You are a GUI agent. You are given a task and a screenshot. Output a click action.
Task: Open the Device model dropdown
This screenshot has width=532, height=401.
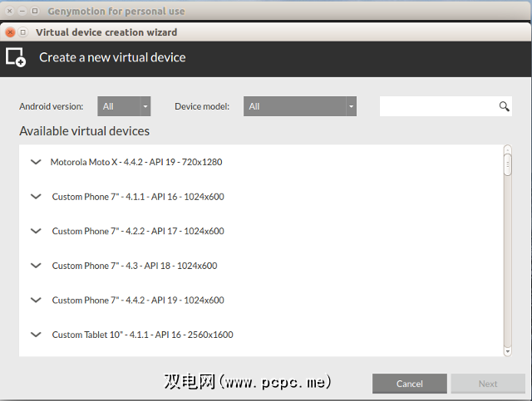300,106
